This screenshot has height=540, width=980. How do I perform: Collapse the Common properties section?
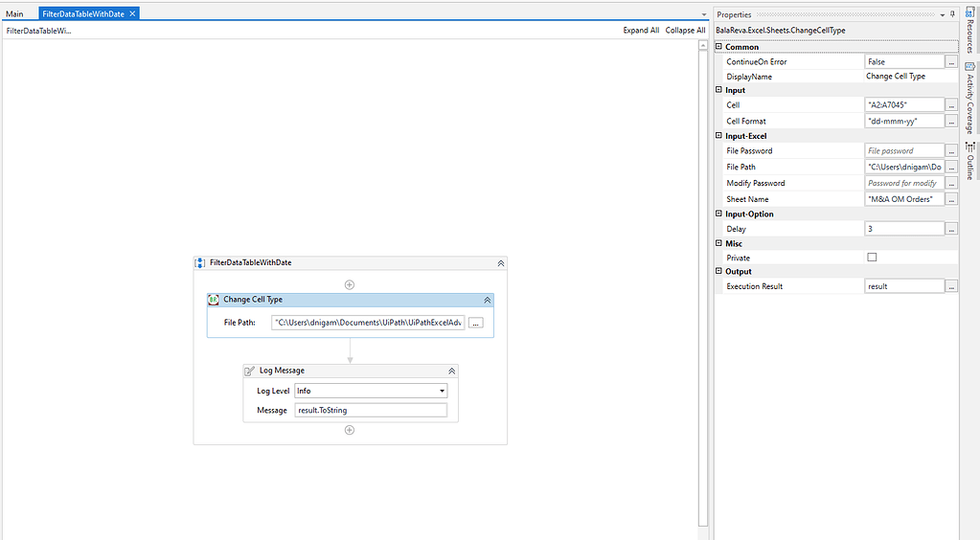[718, 47]
